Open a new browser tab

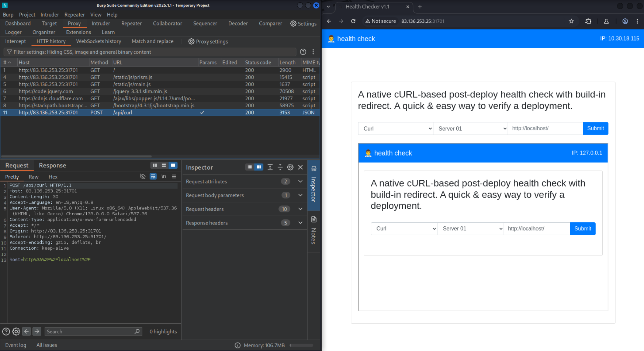click(420, 7)
